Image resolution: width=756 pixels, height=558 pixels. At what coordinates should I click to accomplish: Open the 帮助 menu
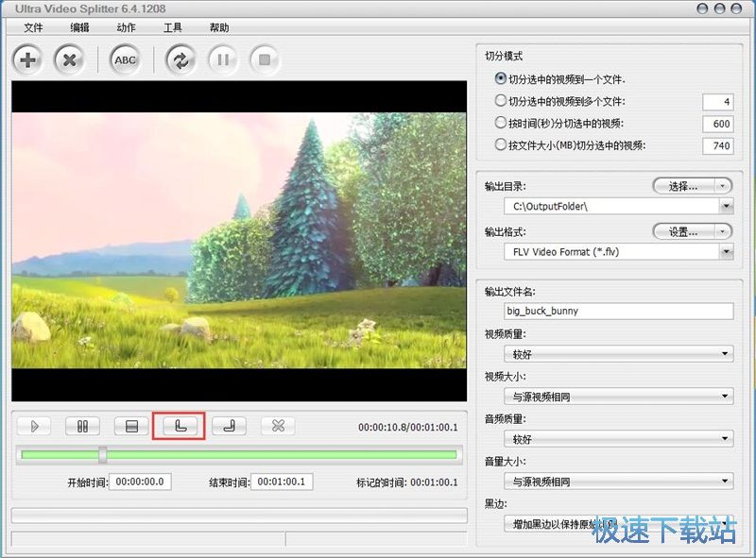pyautogui.click(x=219, y=28)
